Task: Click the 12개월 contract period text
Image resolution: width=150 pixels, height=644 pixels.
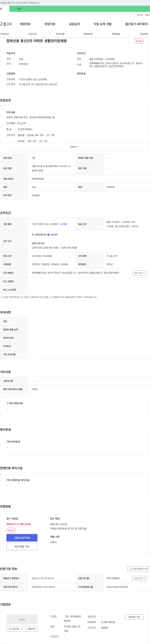Action: point(63,224)
